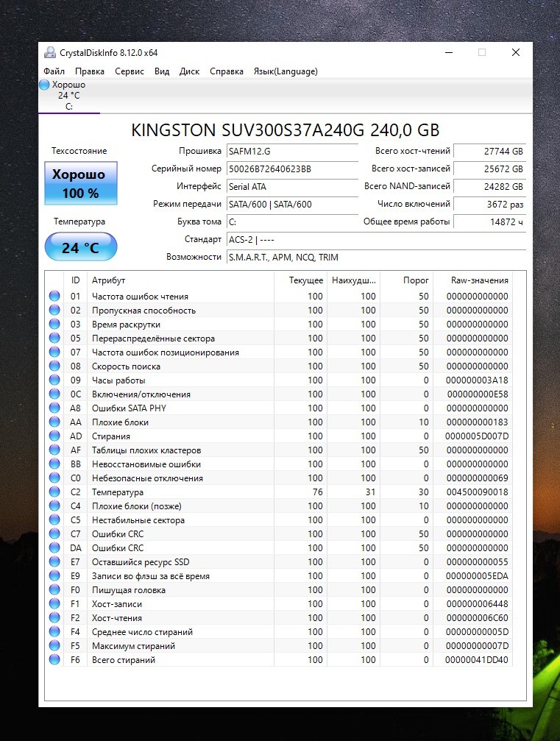Screen dimensions: 560x741
Task: Click the status orb for Ошибки SATA PHY
Action: 54,408
